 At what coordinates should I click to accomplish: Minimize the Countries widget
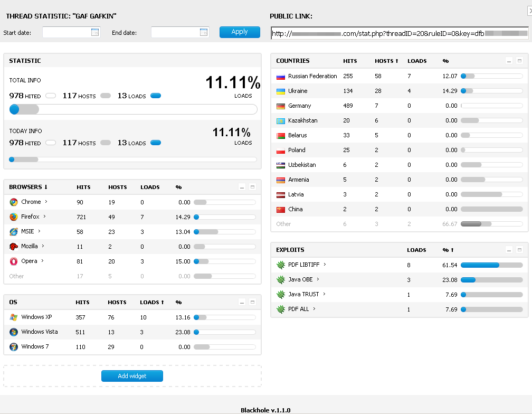pos(509,61)
